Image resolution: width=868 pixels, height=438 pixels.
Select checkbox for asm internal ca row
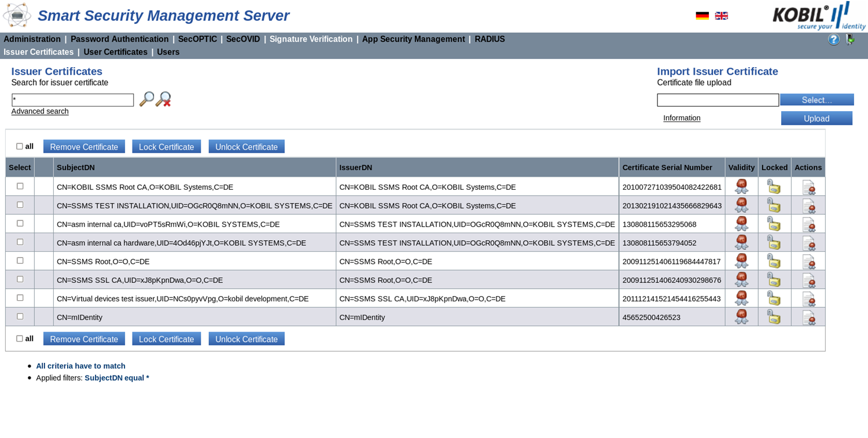(20, 223)
